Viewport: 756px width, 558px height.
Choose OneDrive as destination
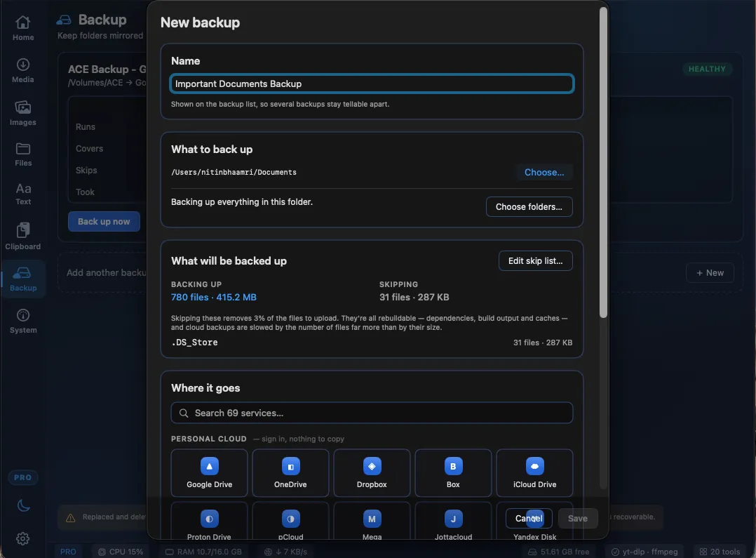pyautogui.click(x=290, y=473)
